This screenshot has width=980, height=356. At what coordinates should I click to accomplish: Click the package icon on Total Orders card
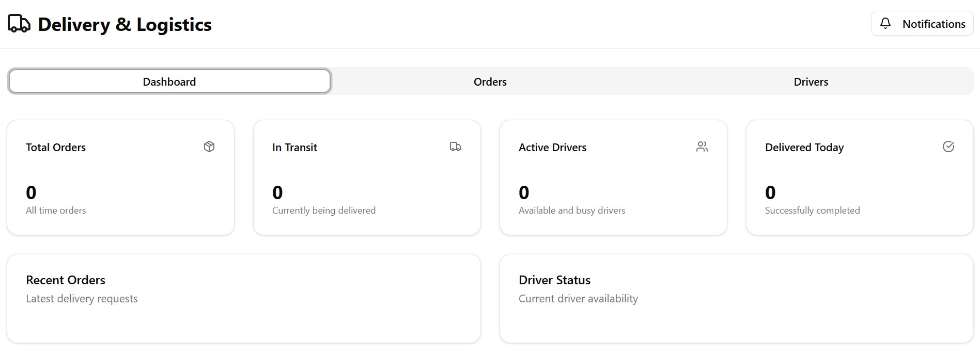209,147
